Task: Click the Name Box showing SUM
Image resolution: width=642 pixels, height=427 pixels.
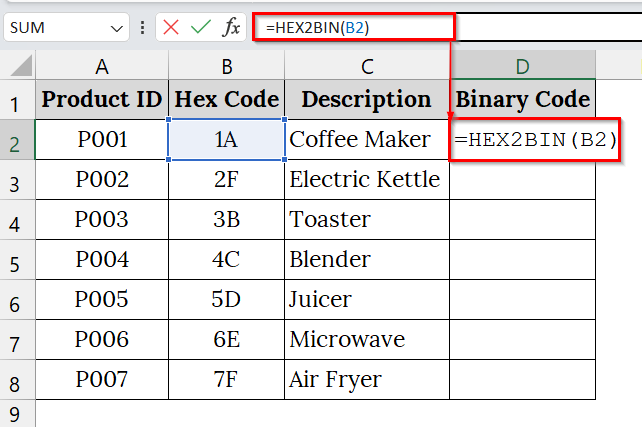Action: coord(66,27)
